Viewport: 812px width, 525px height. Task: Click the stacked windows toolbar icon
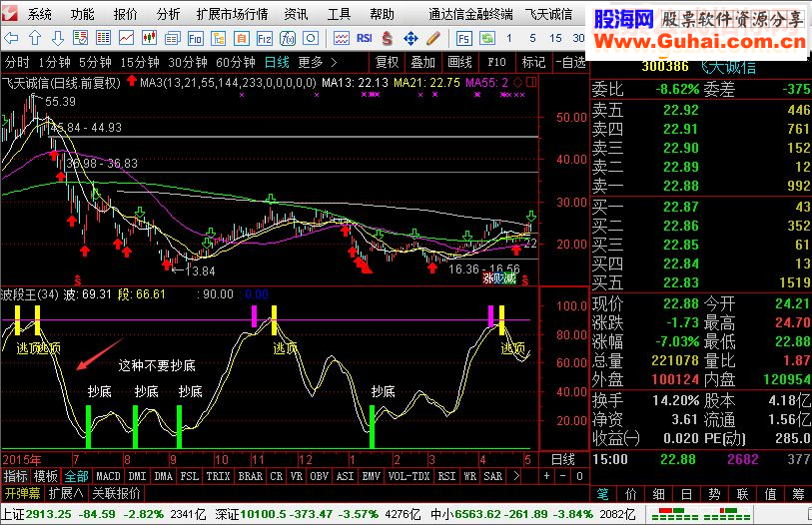coord(173,38)
